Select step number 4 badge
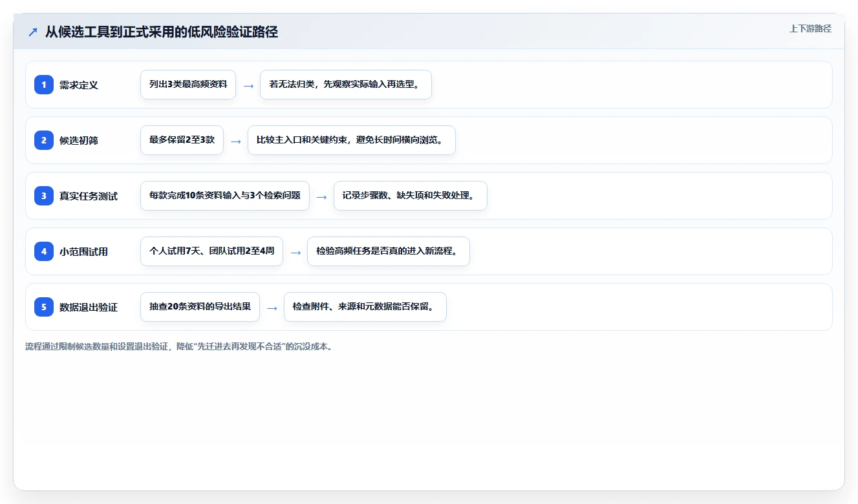 tap(44, 251)
